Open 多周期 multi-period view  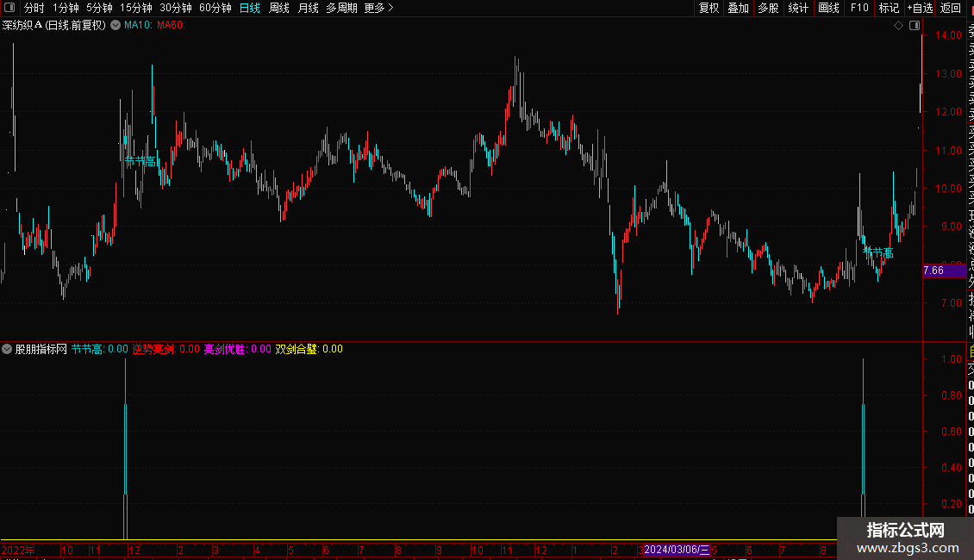pos(341,8)
